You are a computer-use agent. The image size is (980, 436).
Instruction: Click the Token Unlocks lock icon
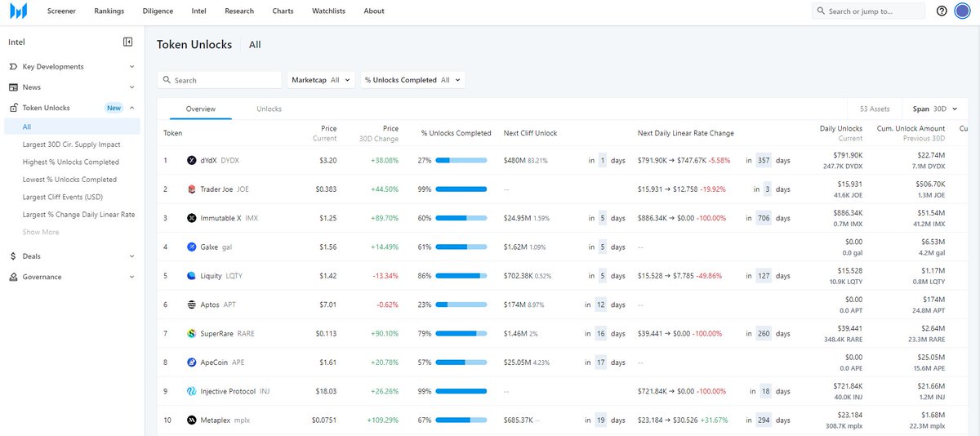(14, 108)
